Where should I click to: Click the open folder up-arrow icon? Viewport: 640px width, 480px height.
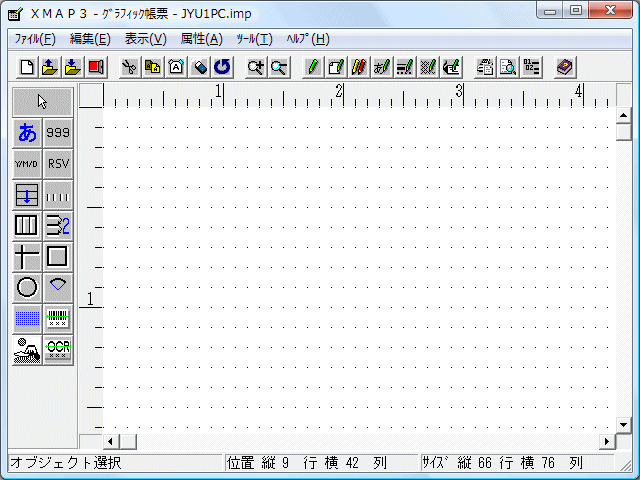click(x=49, y=67)
